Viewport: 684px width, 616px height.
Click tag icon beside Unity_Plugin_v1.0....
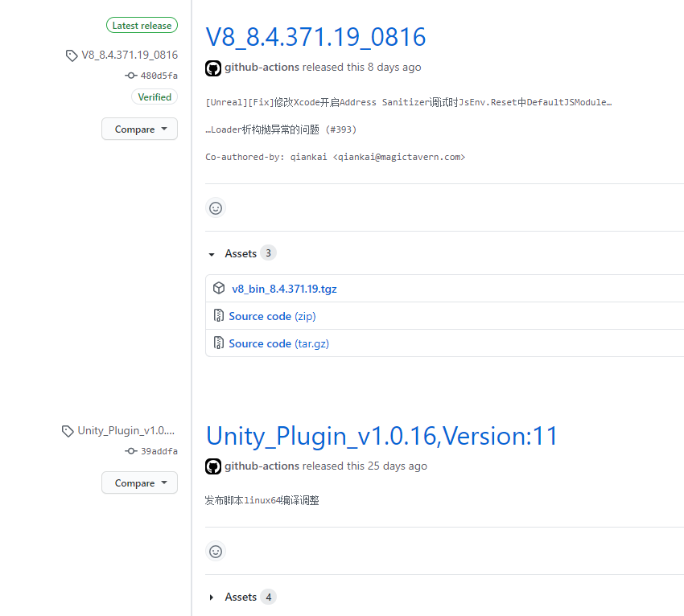pos(68,431)
